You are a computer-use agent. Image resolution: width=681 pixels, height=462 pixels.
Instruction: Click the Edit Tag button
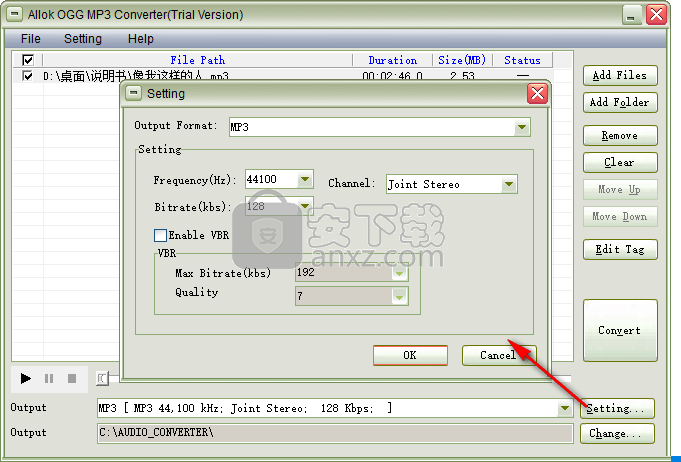pos(620,249)
